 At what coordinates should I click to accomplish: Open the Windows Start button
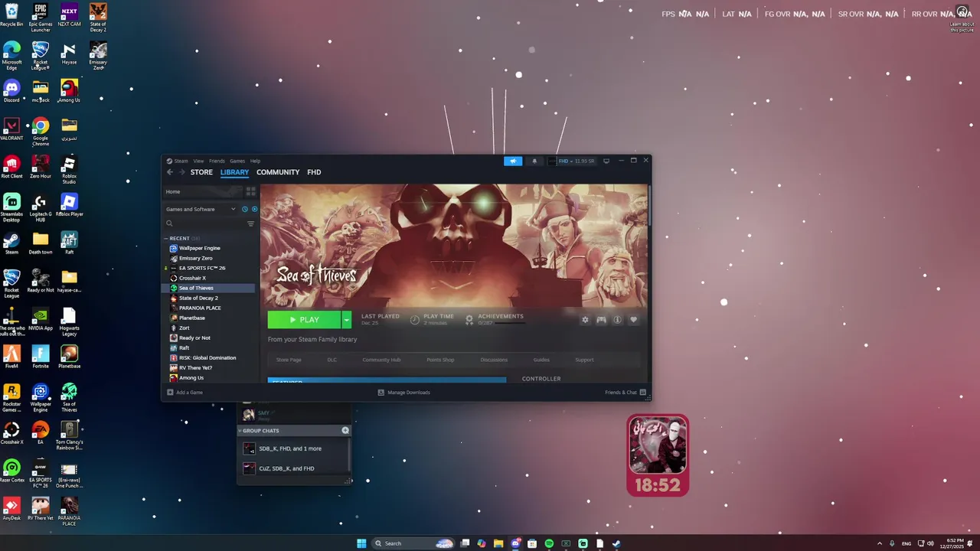361,543
